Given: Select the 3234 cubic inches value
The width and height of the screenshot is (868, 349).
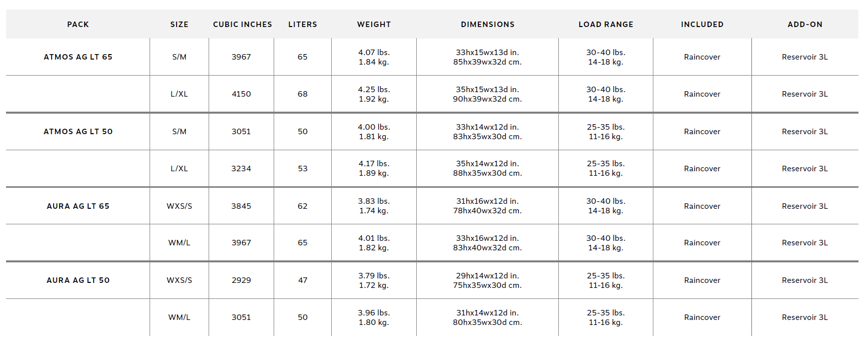Looking at the screenshot, I should (x=241, y=169).
